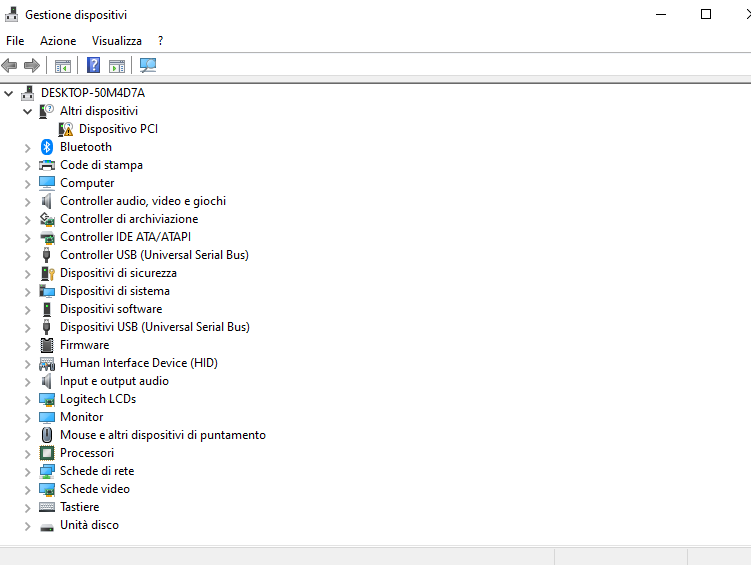The width and height of the screenshot is (751, 565).
Task: Expand the Unità disco category
Action: click(27, 526)
